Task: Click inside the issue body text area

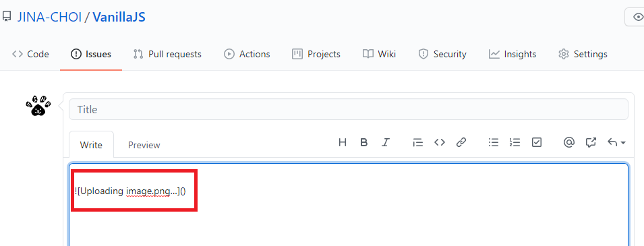Action: (x=348, y=205)
